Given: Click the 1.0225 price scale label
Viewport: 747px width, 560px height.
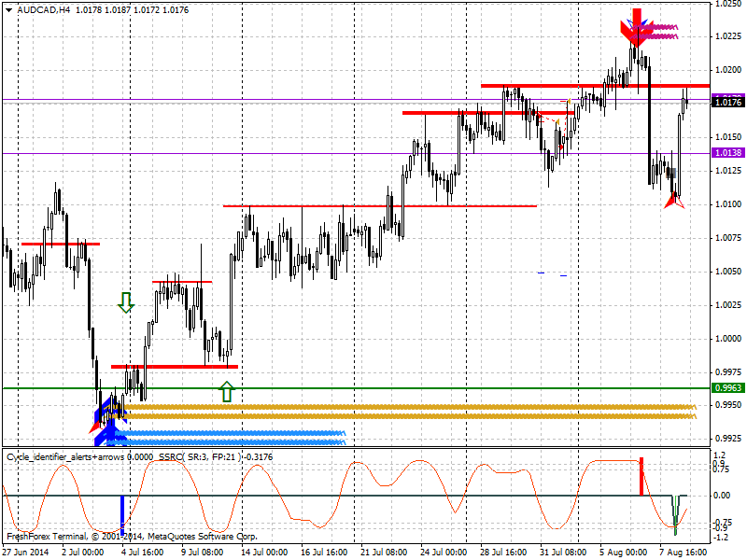Looking at the screenshot, I should 728,36.
